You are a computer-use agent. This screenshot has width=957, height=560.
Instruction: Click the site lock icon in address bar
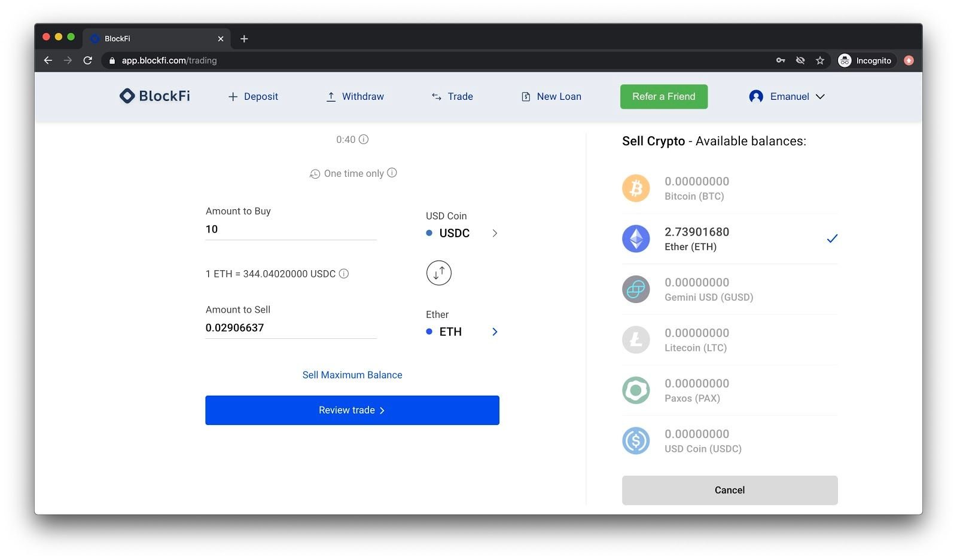(112, 60)
